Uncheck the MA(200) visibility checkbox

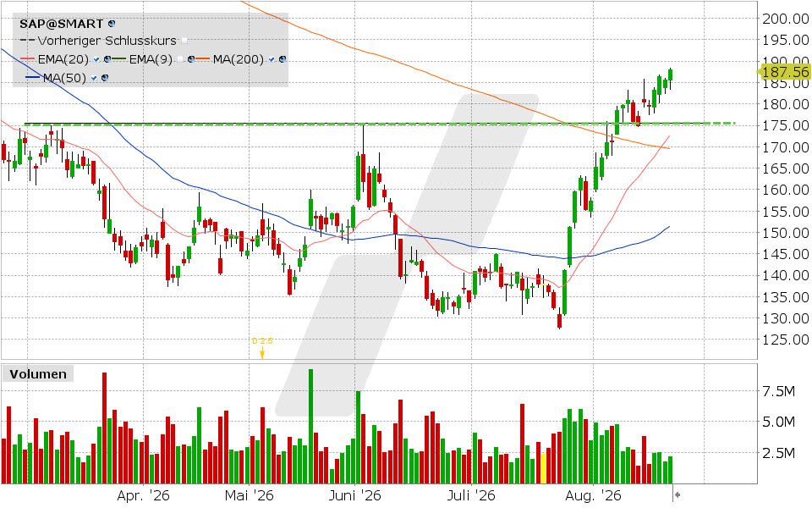(x=272, y=59)
